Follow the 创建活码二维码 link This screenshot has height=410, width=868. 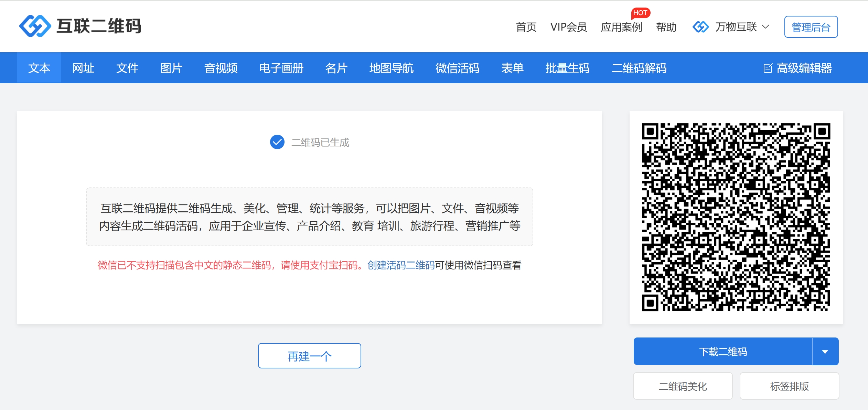tap(401, 265)
